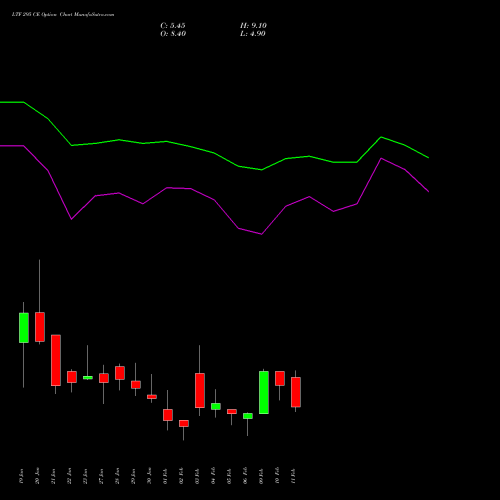This screenshot has width=500, height=500.
Task: Click the chart title text at top left
Action: (x=63, y=15)
